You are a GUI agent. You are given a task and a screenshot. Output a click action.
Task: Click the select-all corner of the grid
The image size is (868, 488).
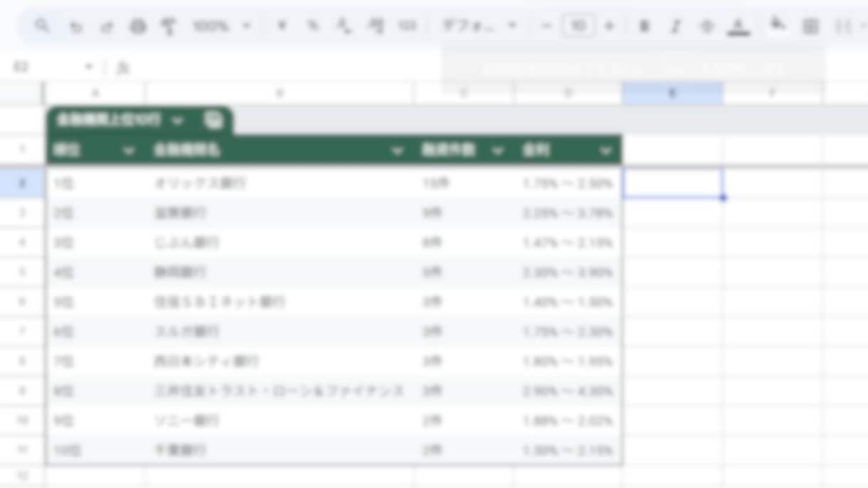pos(22,93)
